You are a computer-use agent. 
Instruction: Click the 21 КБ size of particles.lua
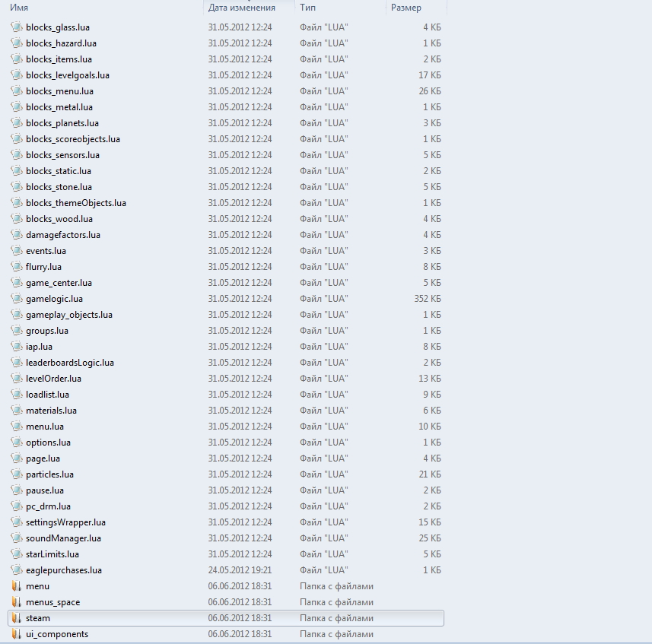point(430,474)
